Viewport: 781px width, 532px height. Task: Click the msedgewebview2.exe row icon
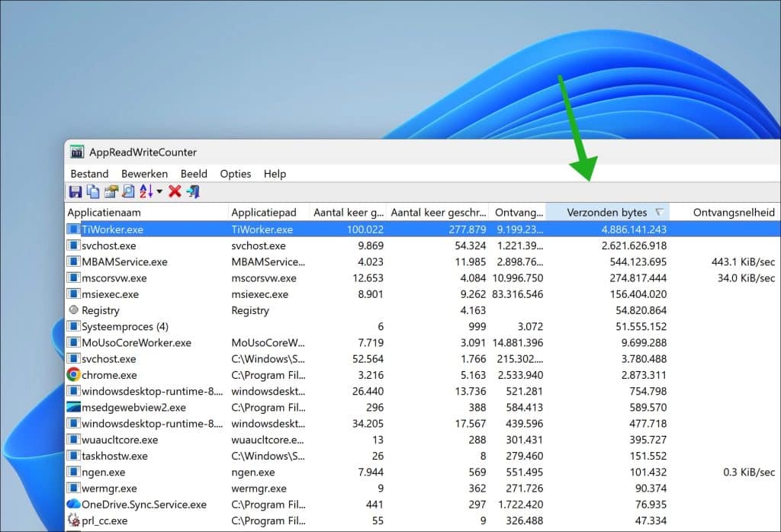click(x=73, y=407)
